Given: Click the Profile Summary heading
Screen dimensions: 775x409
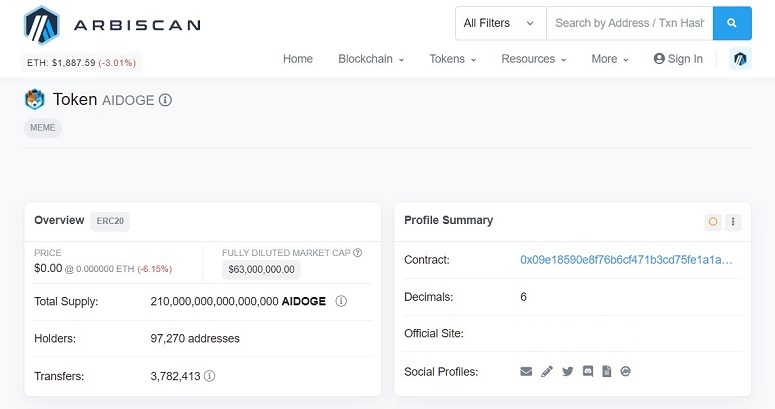Looking at the screenshot, I should (x=448, y=221).
